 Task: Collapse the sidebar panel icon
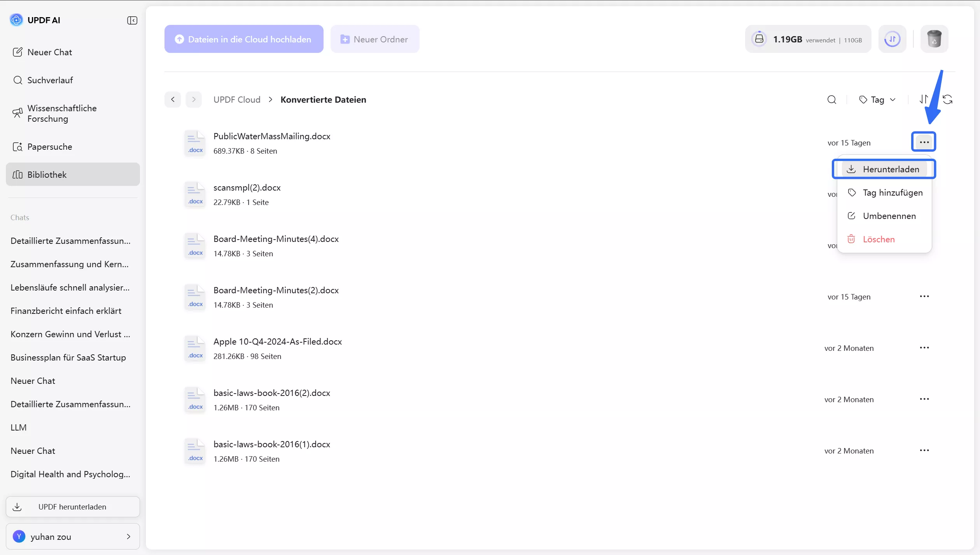(132, 20)
